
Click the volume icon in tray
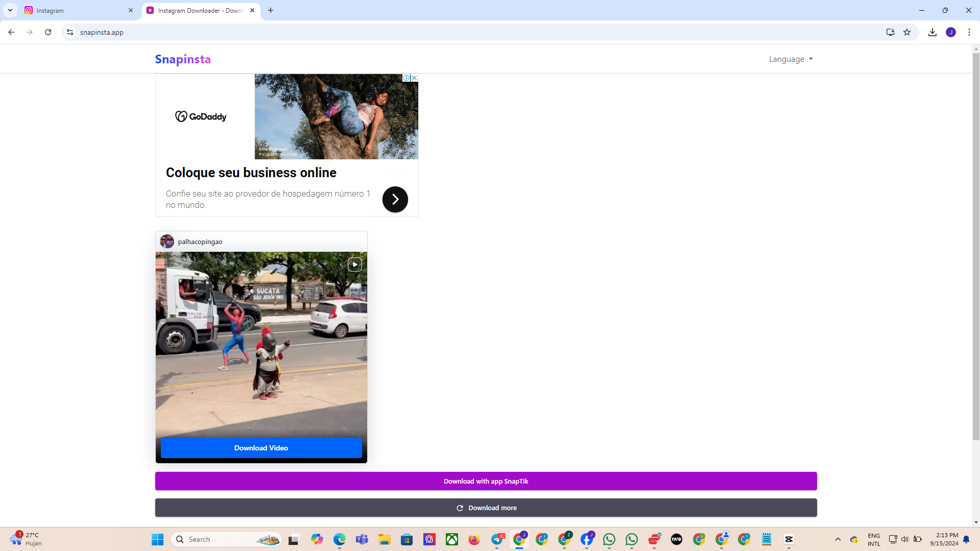click(905, 539)
